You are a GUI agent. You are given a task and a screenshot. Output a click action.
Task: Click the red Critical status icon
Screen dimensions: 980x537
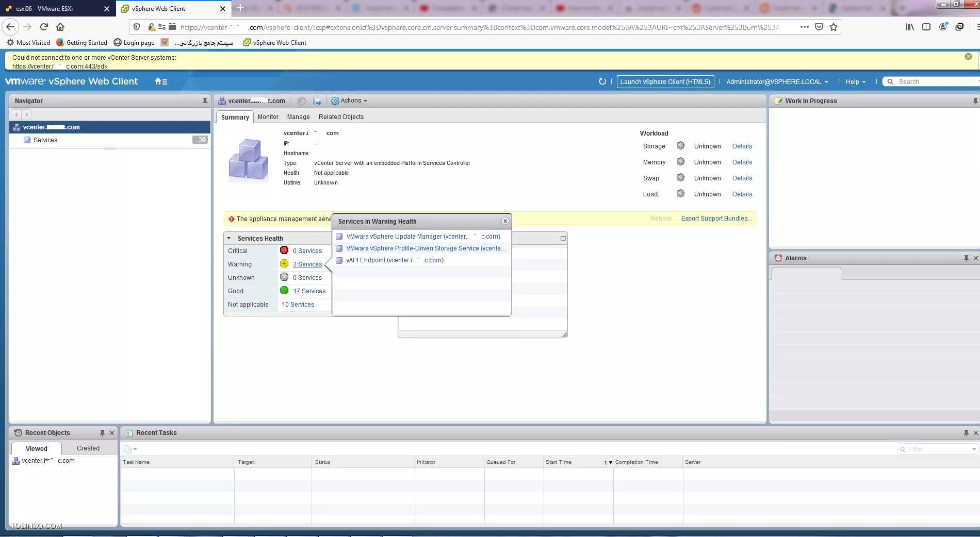pyautogui.click(x=284, y=250)
